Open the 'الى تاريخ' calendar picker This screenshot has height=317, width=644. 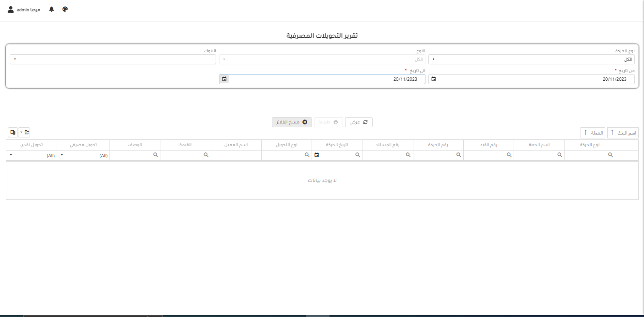point(224,79)
